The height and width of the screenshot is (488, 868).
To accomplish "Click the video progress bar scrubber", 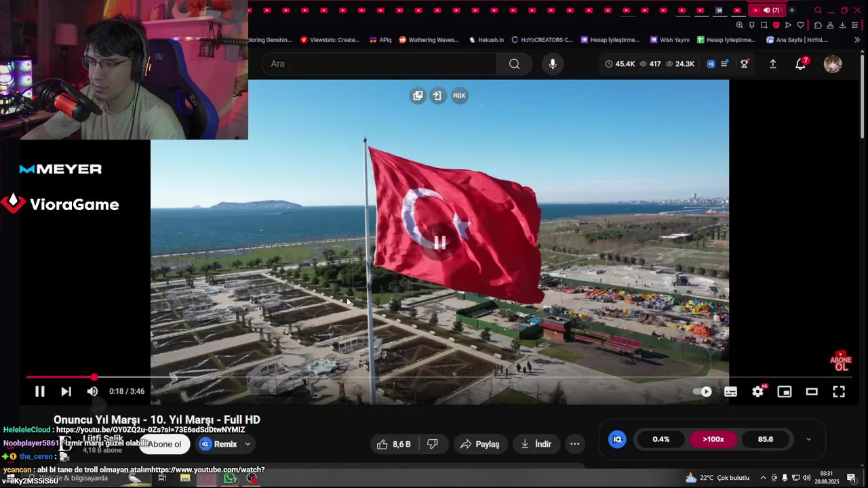I will coord(94,377).
